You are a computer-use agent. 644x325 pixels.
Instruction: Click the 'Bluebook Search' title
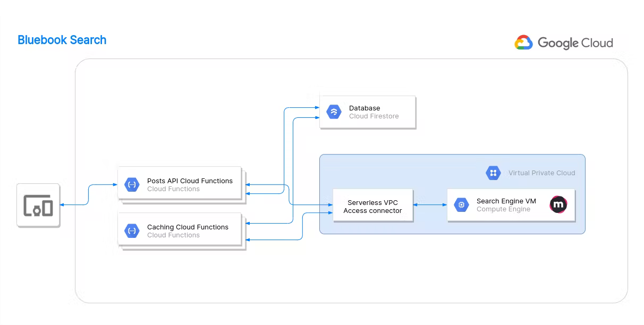(x=62, y=40)
